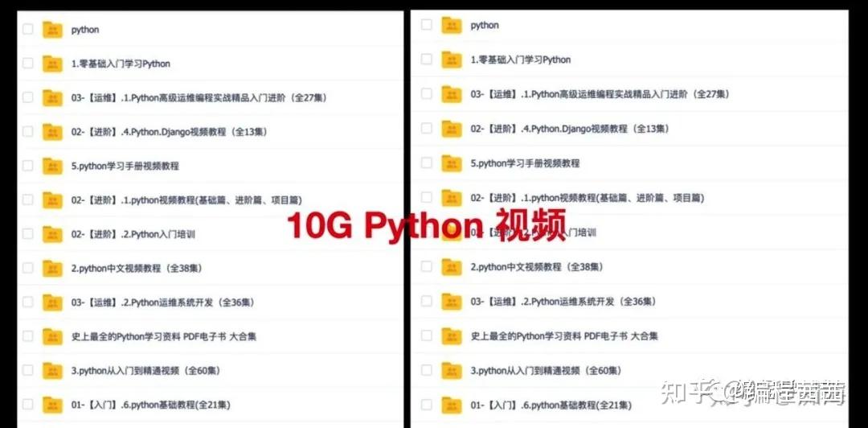Click folder icon for 2.Python入门培训 in left list

tap(52, 234)
